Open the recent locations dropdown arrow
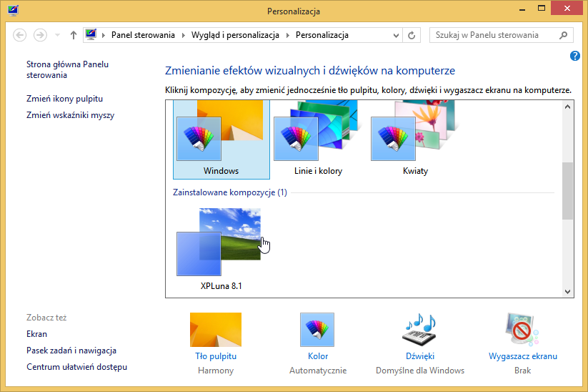The image size is (588, 392). (57, 35)
